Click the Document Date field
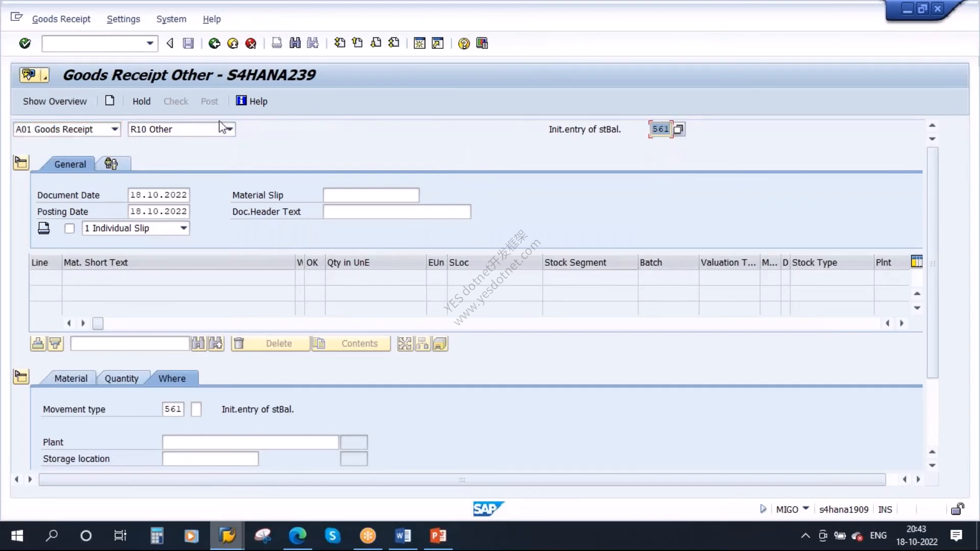 [159, 195]
